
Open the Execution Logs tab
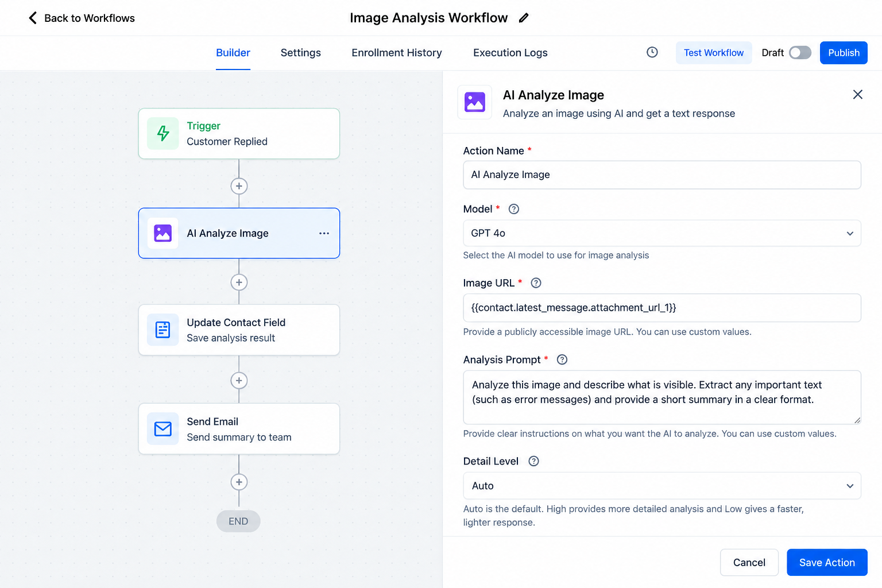[510, 53]
